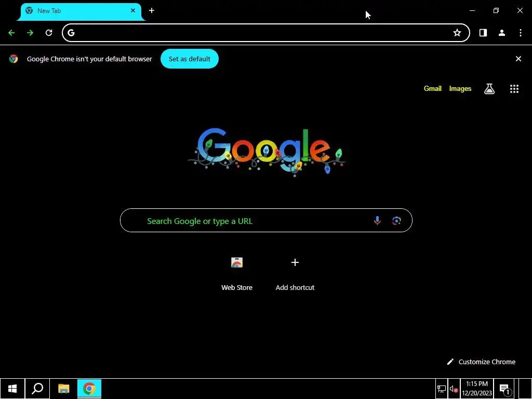Open the muted volume tray icon
The width and height of the screenshot is (532, 399).
pyautogui.click(x=454, y=389)
